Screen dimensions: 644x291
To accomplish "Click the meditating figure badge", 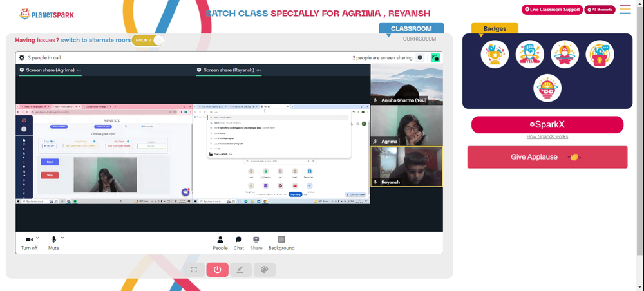I will (565, 54).
